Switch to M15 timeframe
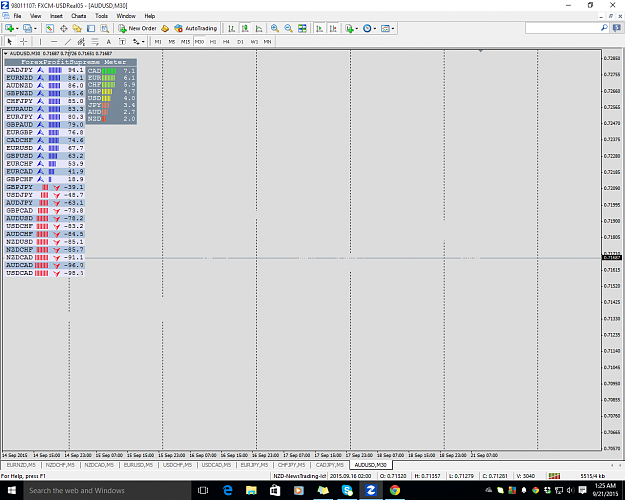The height and width of the screenshot is (500, 625). click(185, 41)
